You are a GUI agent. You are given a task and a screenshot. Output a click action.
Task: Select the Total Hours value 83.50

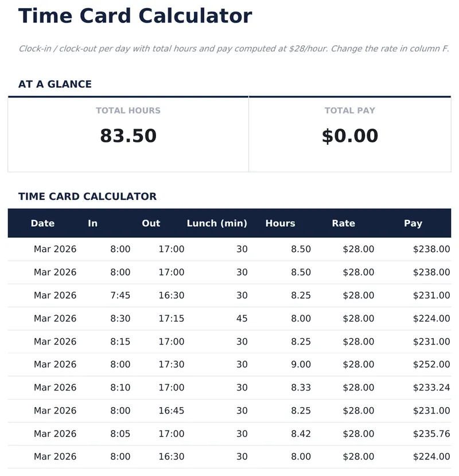(128, 136)
